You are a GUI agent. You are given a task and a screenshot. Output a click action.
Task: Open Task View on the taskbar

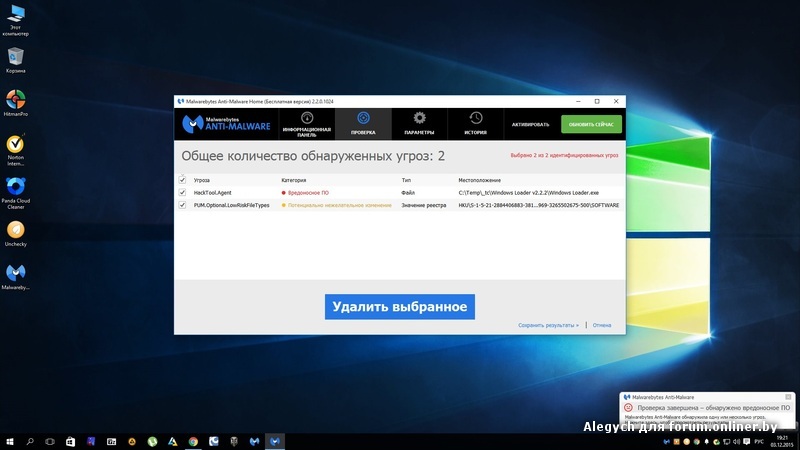(x=50, y=442)
